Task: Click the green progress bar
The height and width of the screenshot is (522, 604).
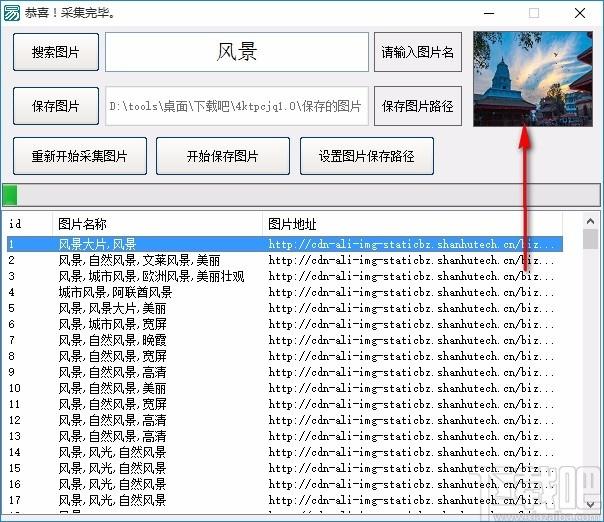Action: 300,194
